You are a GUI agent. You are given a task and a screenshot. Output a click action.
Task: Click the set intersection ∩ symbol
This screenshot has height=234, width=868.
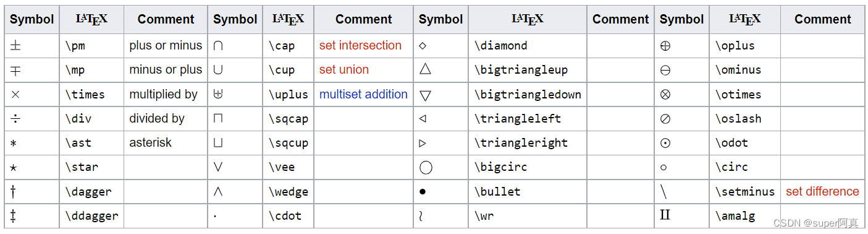point(217,46)
